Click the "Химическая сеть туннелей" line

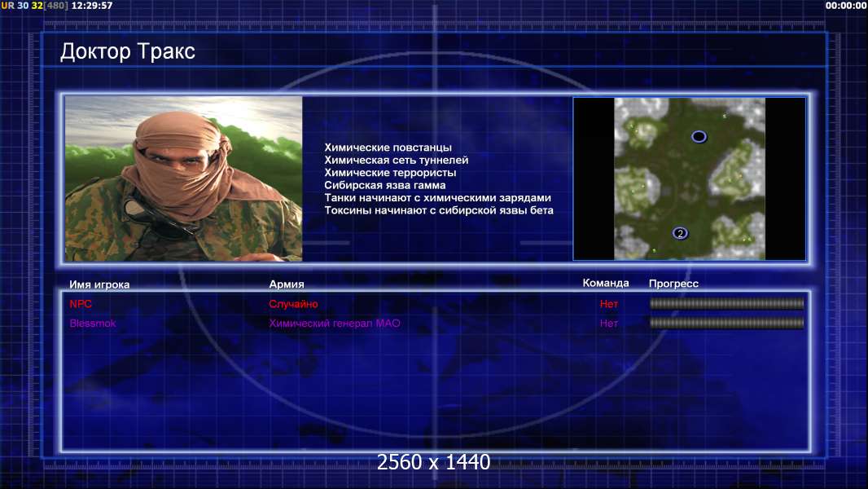(397, 160)
